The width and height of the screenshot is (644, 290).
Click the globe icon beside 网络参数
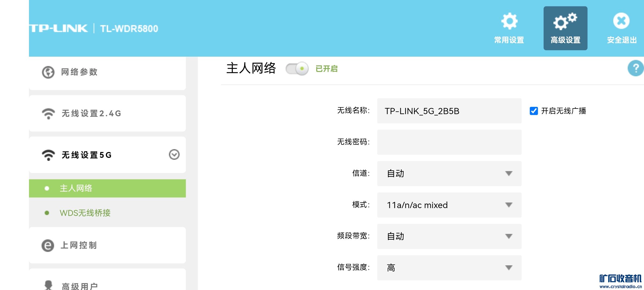(x=48, y=72)
